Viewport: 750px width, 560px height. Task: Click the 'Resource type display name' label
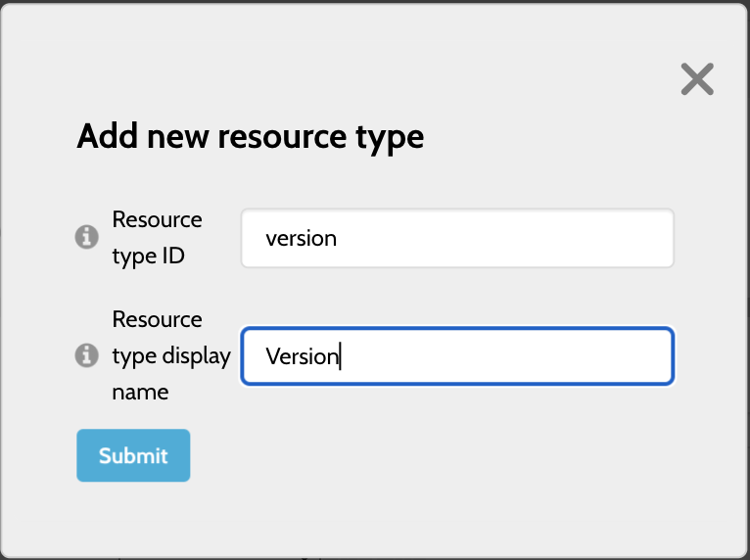click(x=171, y=355)
